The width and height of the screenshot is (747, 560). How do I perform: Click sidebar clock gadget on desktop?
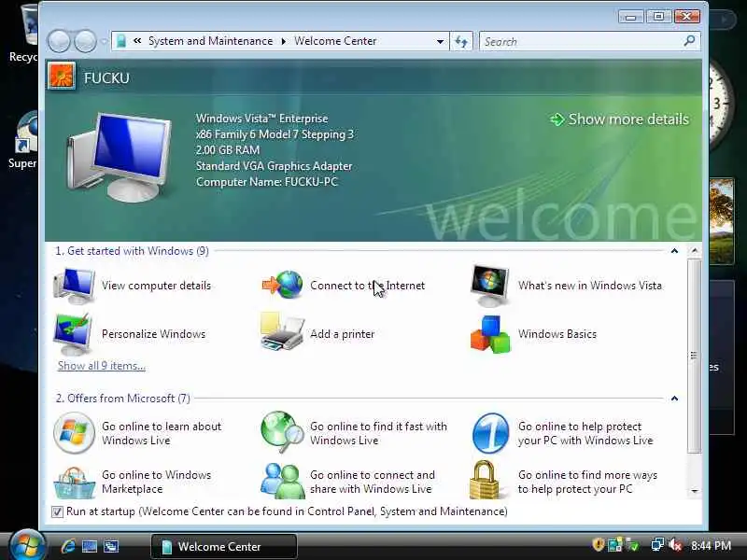(721, 105)
